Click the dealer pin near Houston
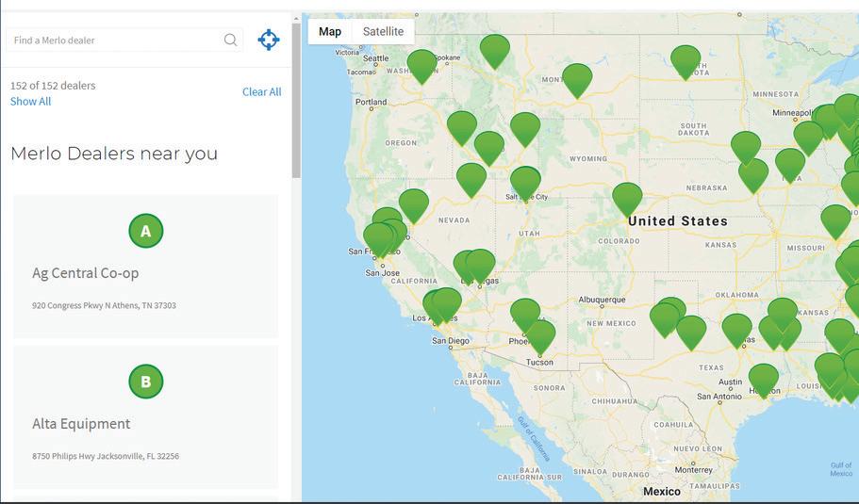859x504 pixels. [763, 381]
